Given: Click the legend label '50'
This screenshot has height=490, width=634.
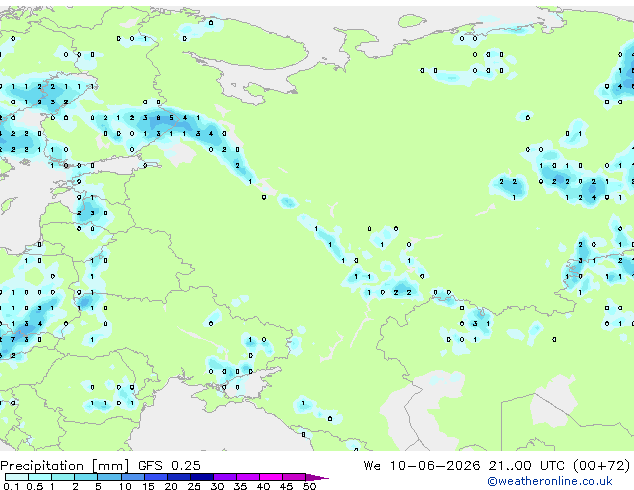Looking at the screenshot, I should pyautogui.click(x=309, y=486).
